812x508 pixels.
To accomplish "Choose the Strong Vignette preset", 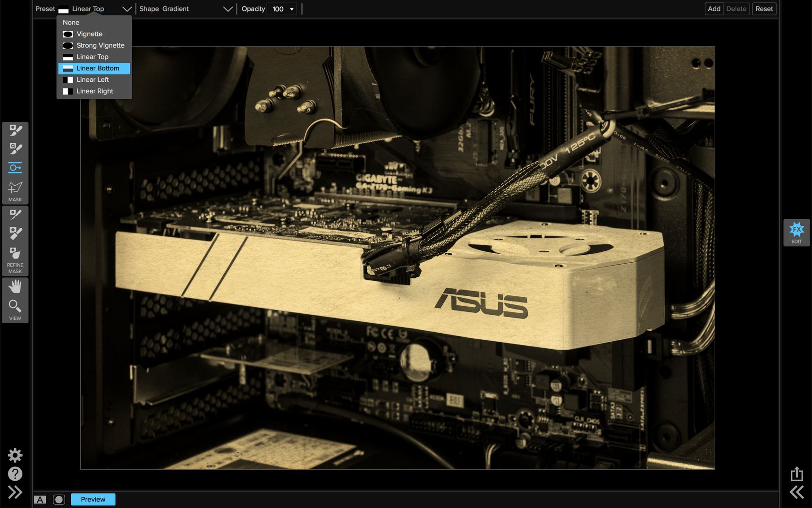I will coord(94,45).
